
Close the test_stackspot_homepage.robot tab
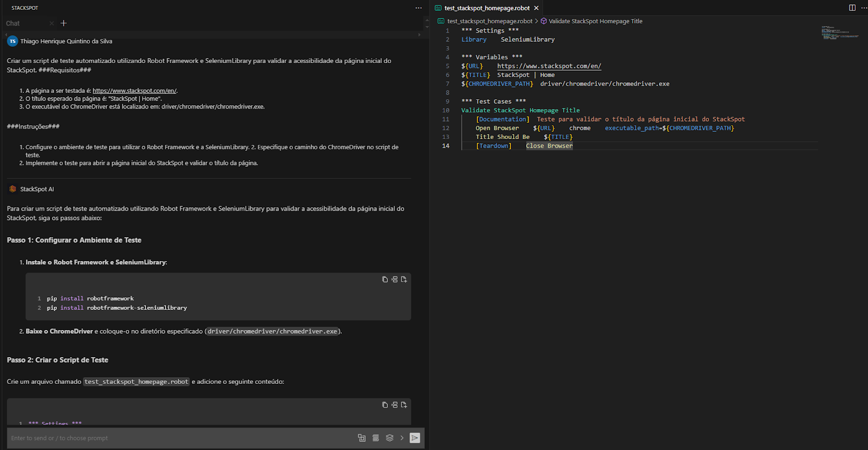click(x=536, y=8)
